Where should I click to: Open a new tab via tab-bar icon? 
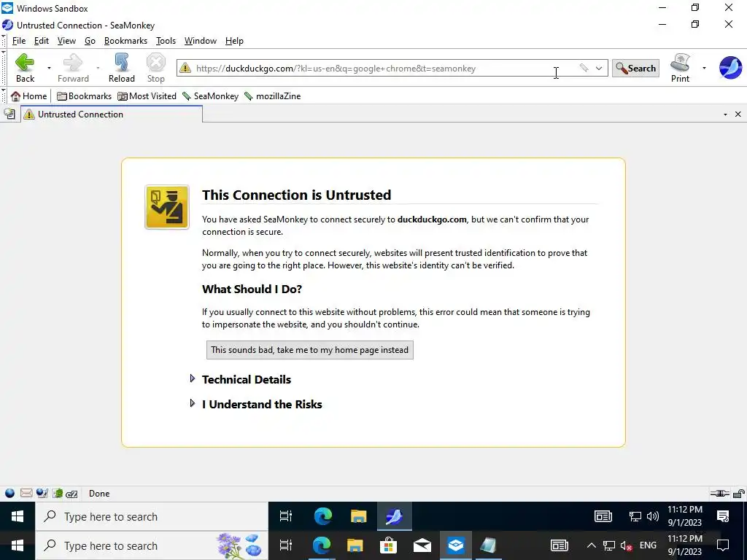click(x=9, y=114)
